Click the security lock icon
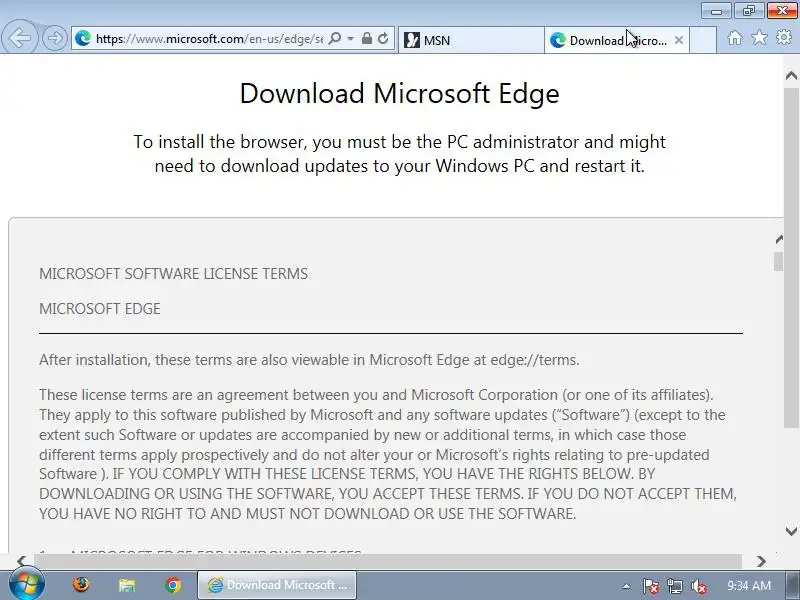800x600 pixels. point(366,38)
